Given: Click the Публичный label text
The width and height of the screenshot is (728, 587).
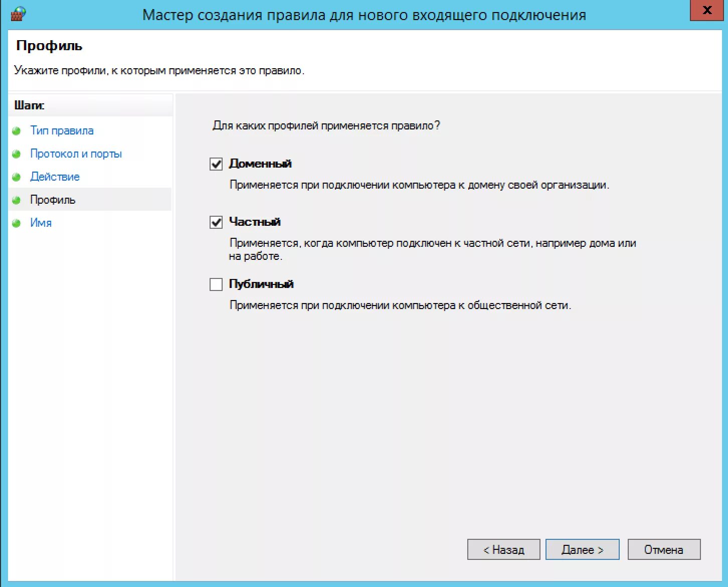Looking at the screenshot, I should point(261,284).
